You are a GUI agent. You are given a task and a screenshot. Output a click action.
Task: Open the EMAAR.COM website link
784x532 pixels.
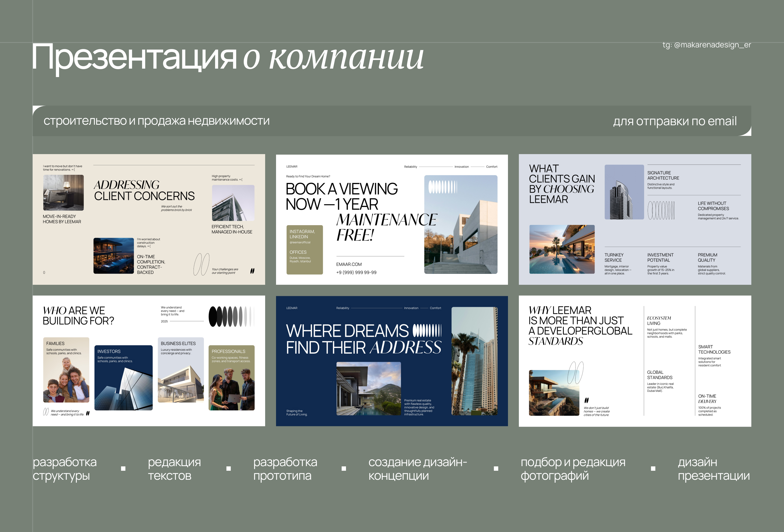(x=349, y=264)
